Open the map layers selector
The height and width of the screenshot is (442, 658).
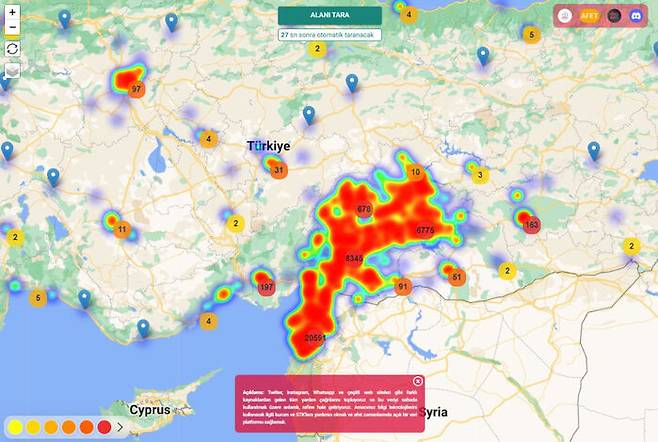pos(13,71)
